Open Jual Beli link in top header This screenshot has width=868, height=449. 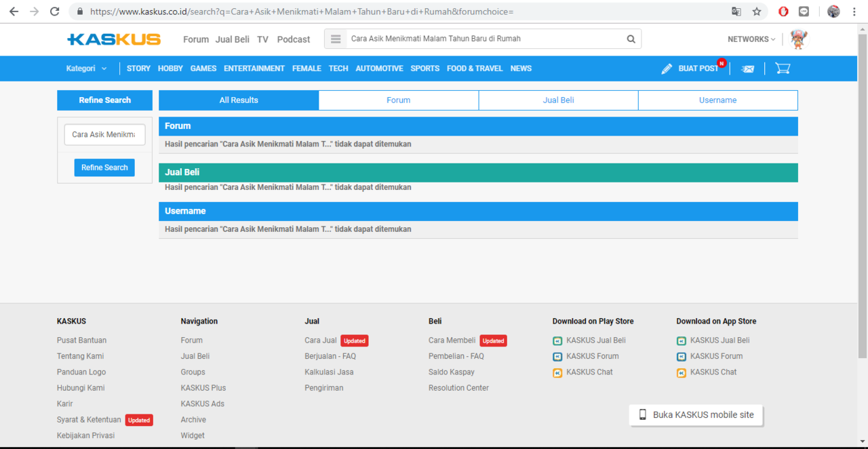[x=233, y=39]
